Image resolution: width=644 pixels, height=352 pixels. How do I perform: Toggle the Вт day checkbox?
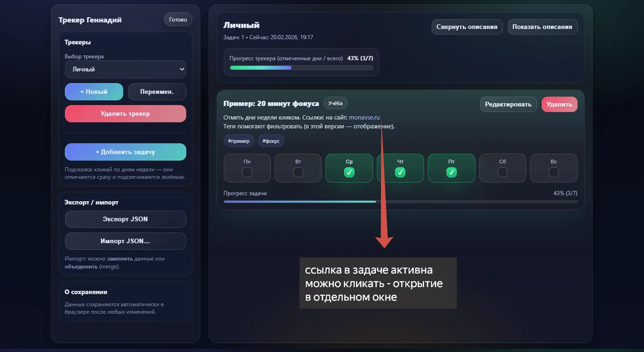[298, 172]
